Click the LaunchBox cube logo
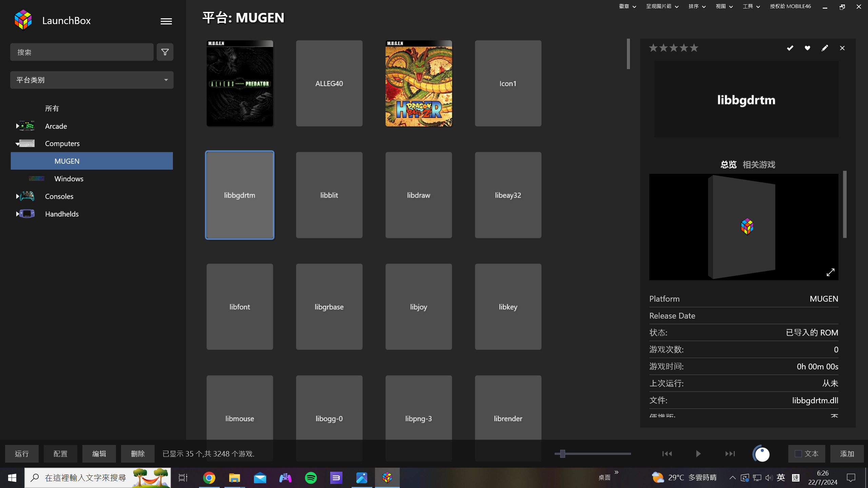The height and width of the screenshot is (488, 868). 23,20
